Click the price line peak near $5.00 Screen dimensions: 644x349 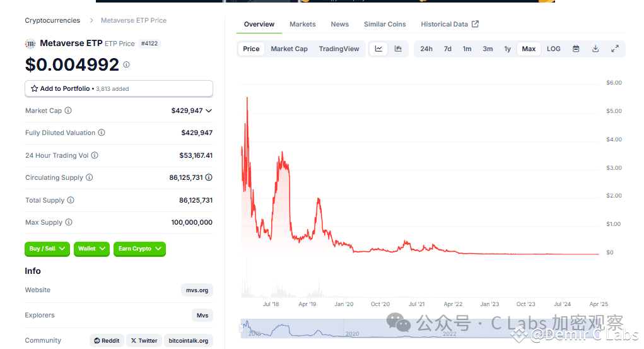click(247, 98)
